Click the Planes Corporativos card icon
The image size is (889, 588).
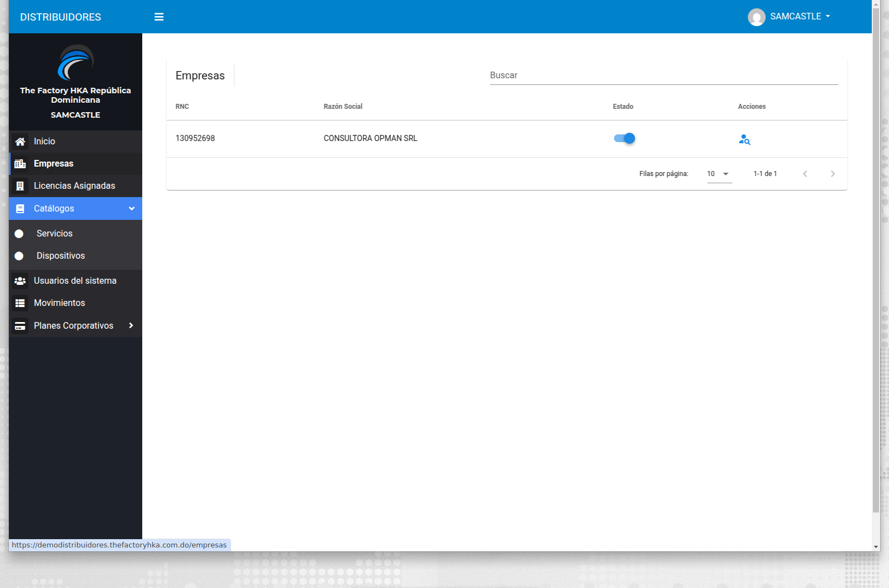pos(20,326)
